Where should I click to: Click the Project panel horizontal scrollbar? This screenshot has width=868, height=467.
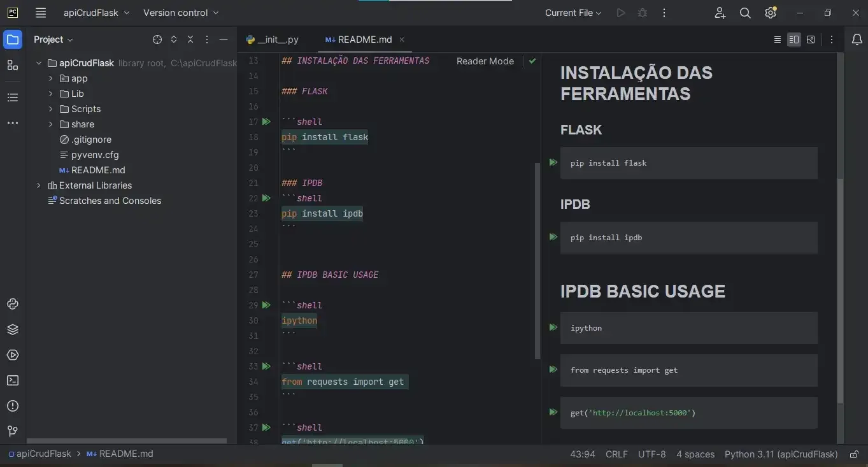(126, 441)
